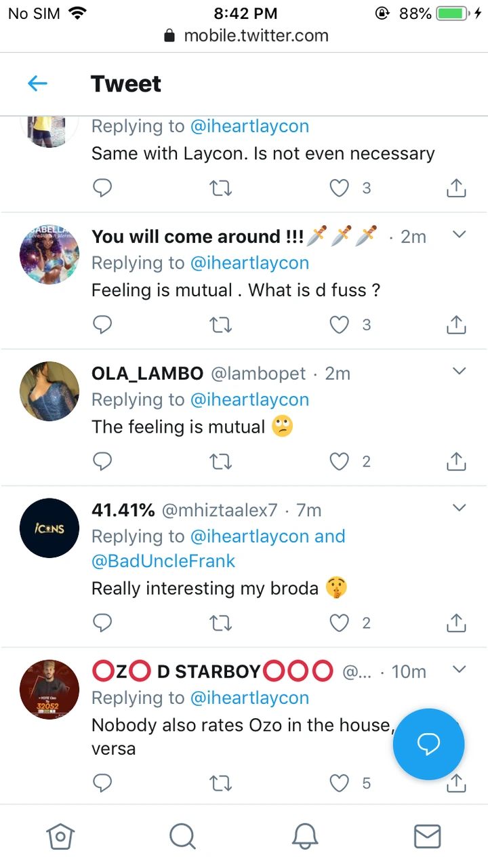The width and height of the screenshot is (488, 868).
Task: Open the Search tab in bottom bar
Action: [x=182, y=836]
